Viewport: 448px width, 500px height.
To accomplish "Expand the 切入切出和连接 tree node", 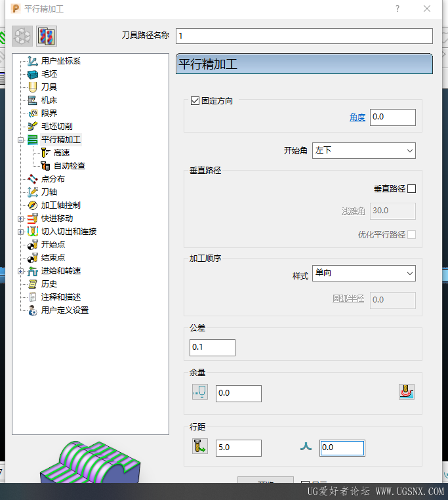I will 21,232.
